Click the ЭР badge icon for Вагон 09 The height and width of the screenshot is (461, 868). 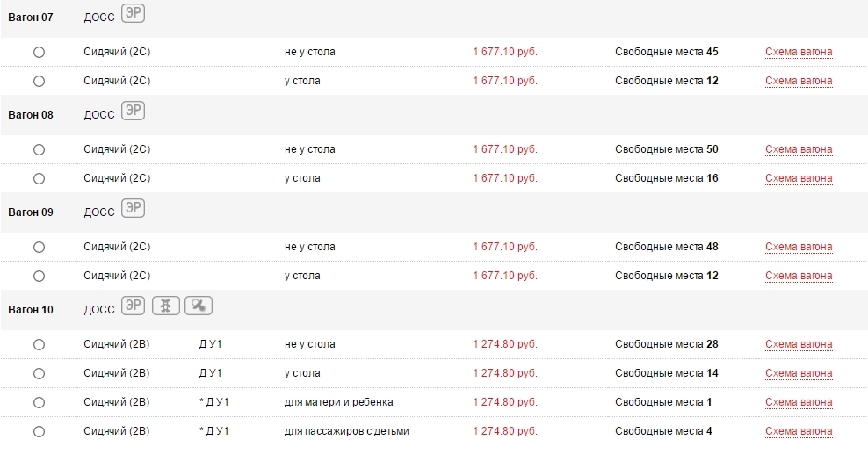click(133, 208)
